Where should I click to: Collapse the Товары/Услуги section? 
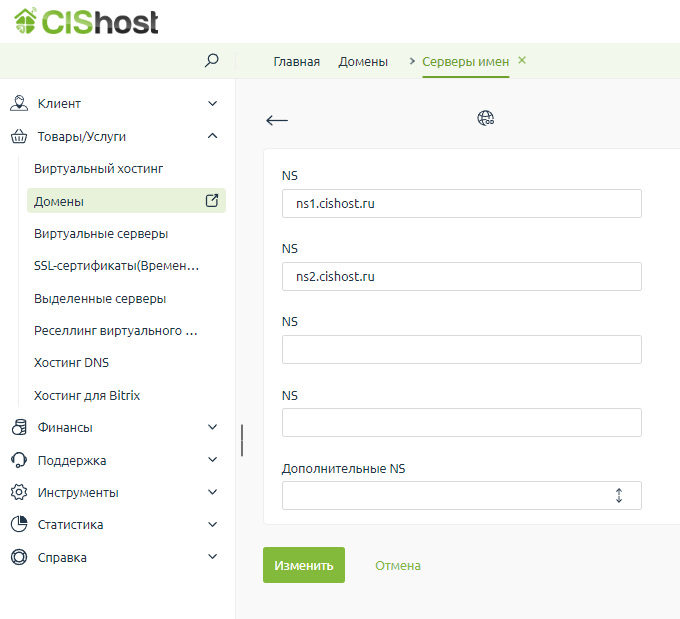click(x=212, y=136)
